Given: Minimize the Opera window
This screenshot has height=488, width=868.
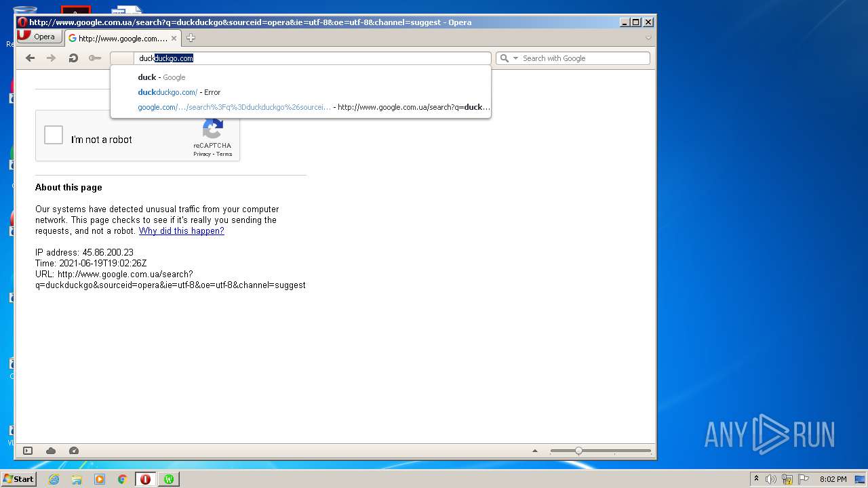Looking at the screenshot, I should pyautogui.click(x=625, y=22).
